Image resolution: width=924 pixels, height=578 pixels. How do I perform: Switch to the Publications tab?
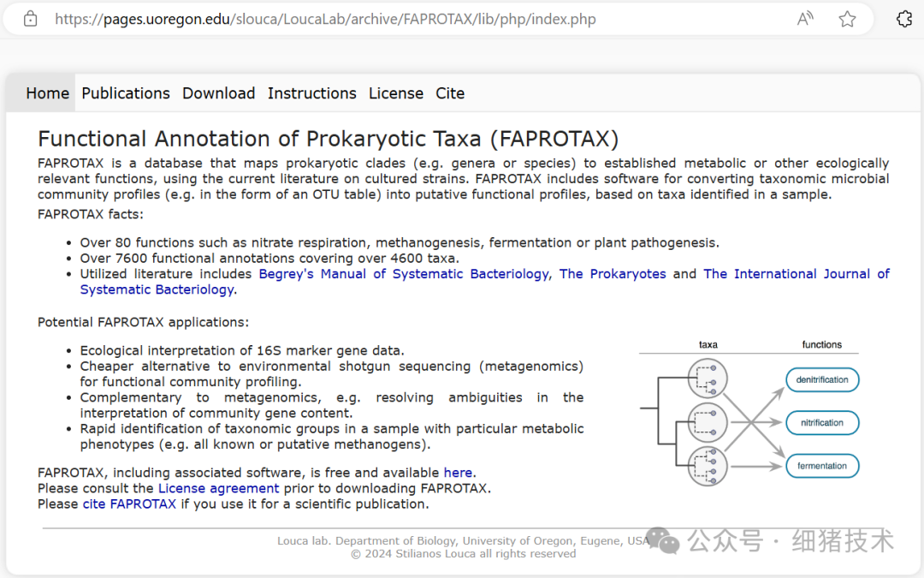click(125, 93)
